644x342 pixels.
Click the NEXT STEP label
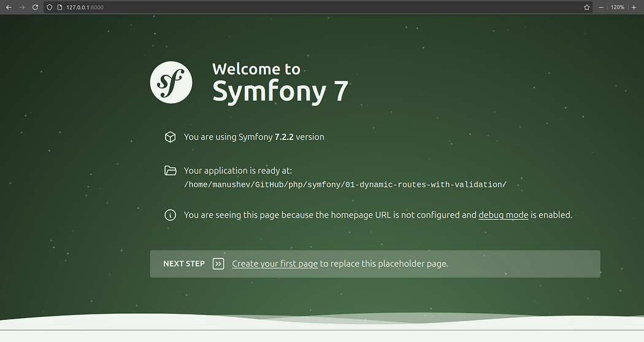point(184,264)
